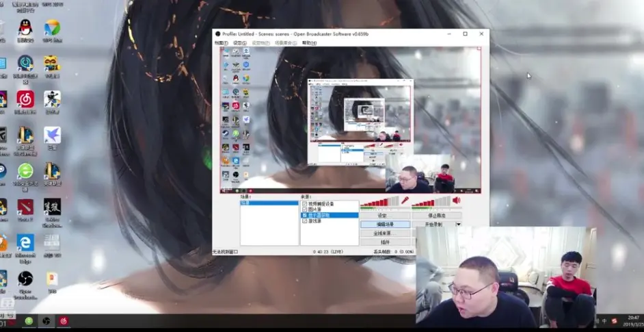644x332 pixels.
Task: Select 游戏源 row in sources list
Action: tap(330, 221)
